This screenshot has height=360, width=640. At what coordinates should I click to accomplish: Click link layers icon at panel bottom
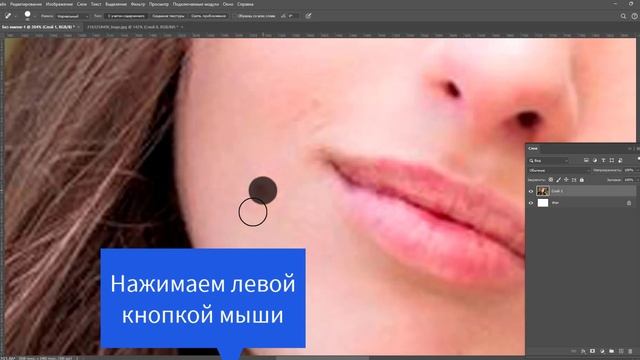click(x=573, y=351)
